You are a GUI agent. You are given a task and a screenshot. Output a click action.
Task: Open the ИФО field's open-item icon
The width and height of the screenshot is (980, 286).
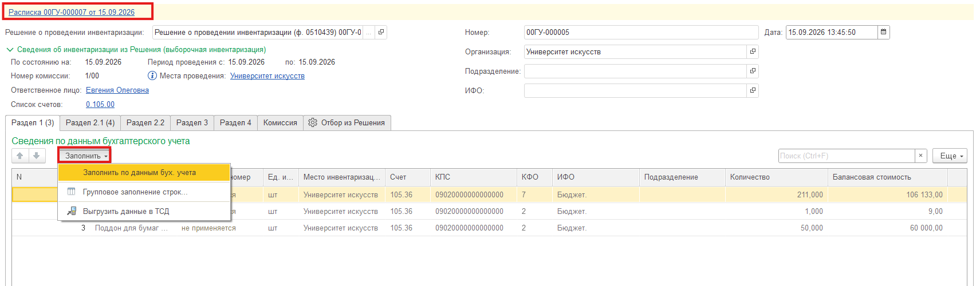(x=753, y=90)
